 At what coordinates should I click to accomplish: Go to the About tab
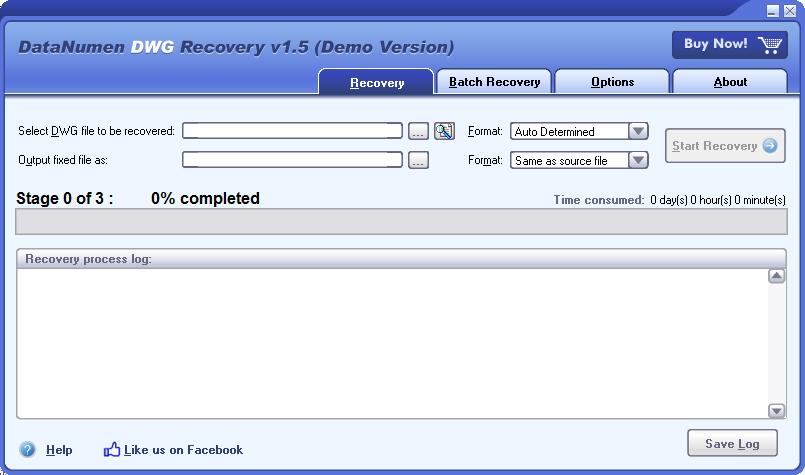coord(730,82)
